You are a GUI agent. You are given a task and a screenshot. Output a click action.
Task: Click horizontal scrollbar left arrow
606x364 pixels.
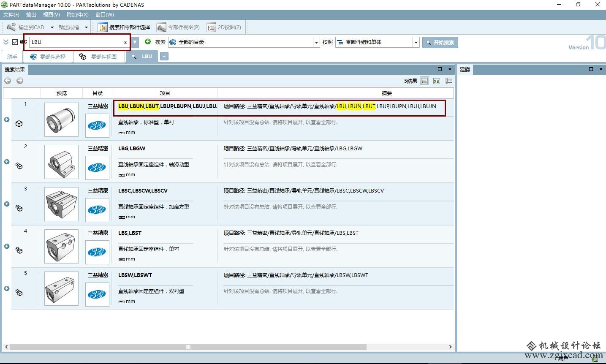[6, 347]
